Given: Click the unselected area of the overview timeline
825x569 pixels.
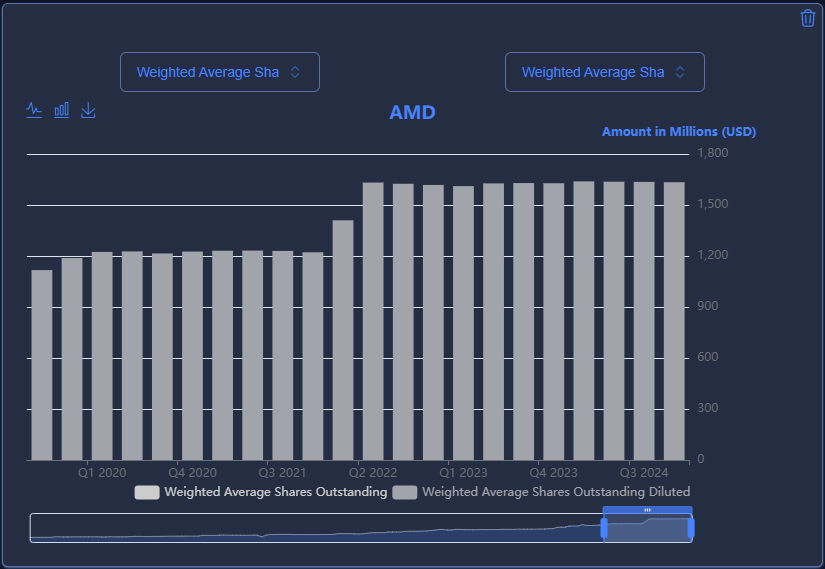Looking at the screenshot, I should pos(300,528).
